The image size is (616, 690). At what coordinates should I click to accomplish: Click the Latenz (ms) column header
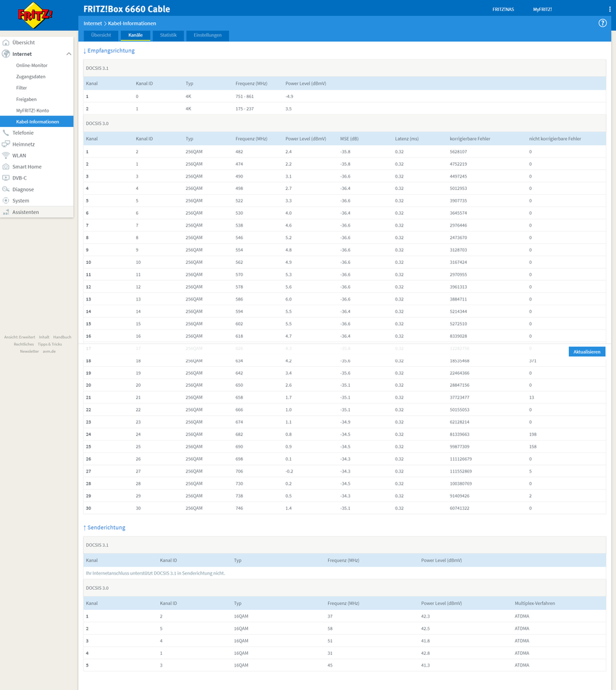point(407,139)
